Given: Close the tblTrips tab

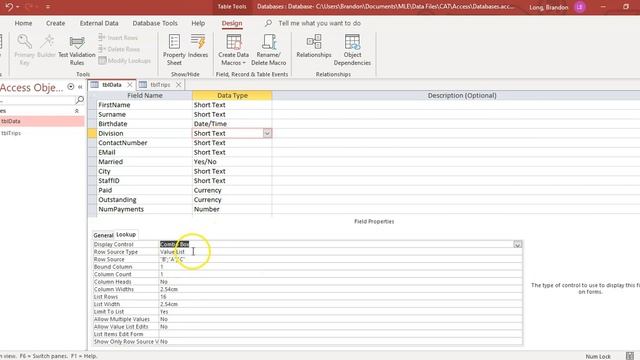Looking at the screenshot, I should point(178,84).
